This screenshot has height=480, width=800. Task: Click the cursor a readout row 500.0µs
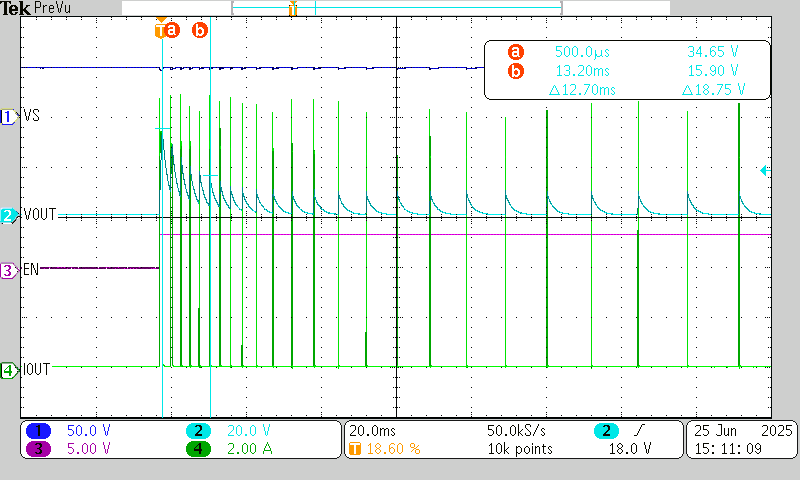626,51
